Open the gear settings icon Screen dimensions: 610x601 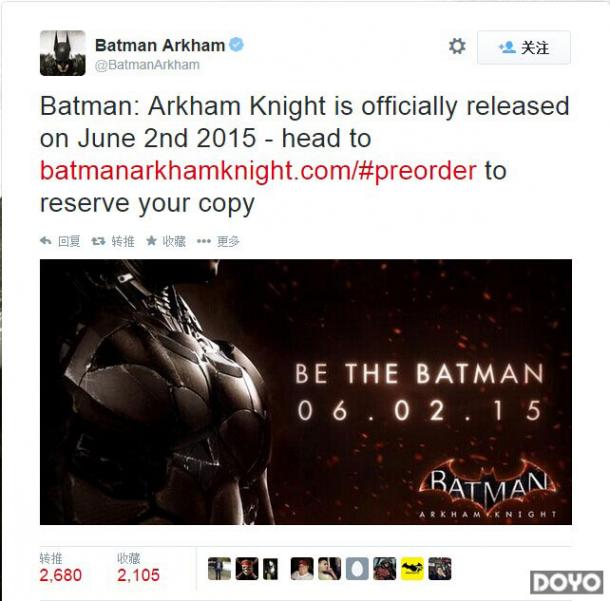click(x=457, y=46)
